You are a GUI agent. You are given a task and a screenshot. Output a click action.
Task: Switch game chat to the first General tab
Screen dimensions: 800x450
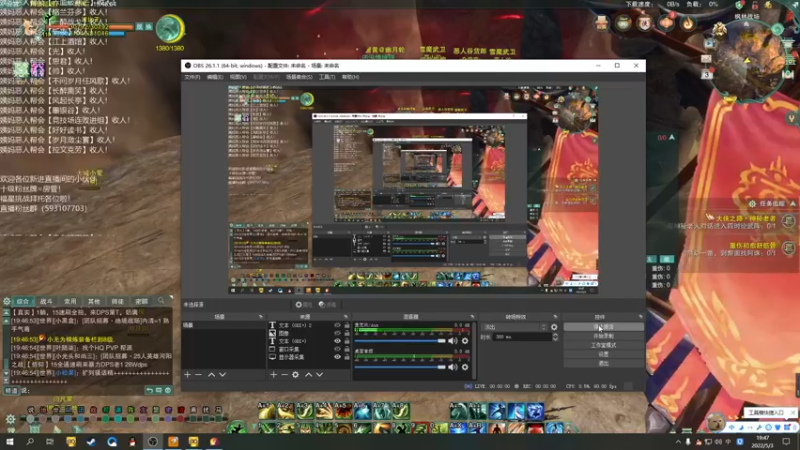(22, 302)
